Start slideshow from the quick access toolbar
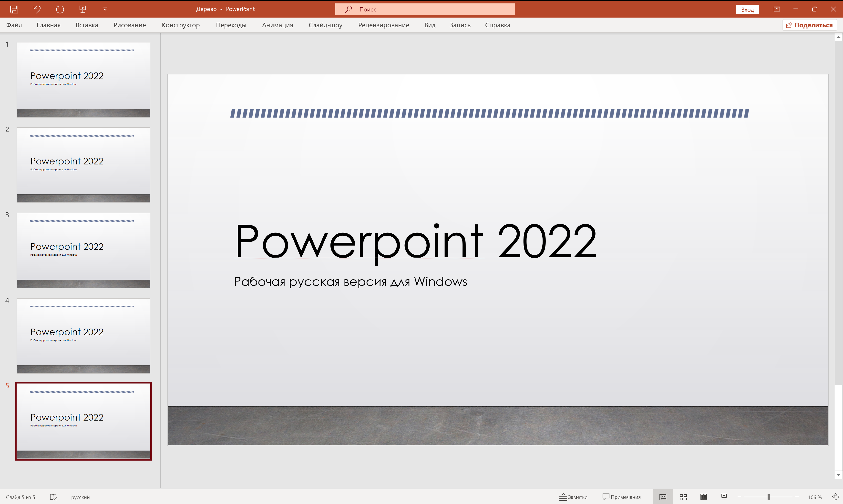The height and width of the screenshot is (504, 843). [x=82, y=9]
